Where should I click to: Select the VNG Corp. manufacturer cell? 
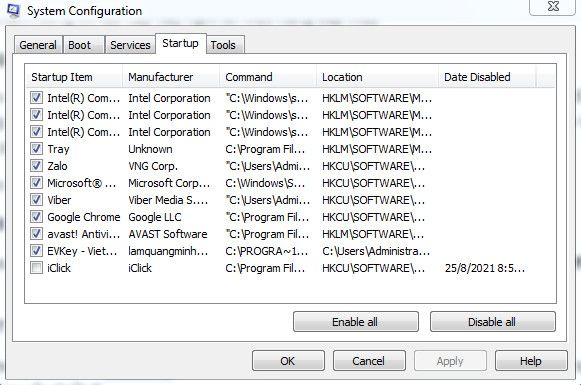pos(153,166)
